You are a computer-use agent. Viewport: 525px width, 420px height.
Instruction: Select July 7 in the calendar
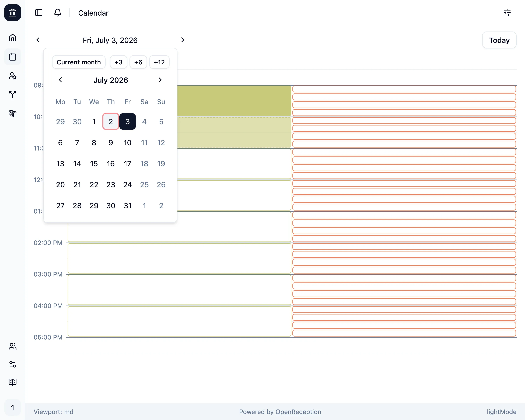77,143
